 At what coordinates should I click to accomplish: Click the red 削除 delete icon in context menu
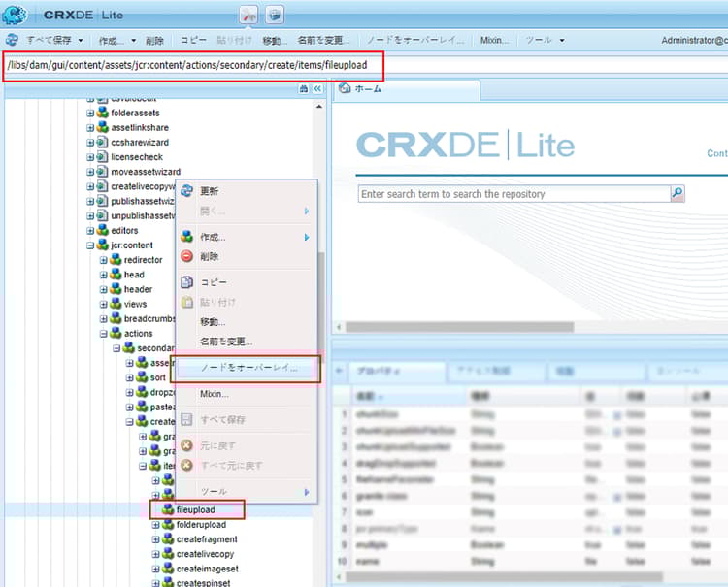pyautogui.click(x=187, y=256)
